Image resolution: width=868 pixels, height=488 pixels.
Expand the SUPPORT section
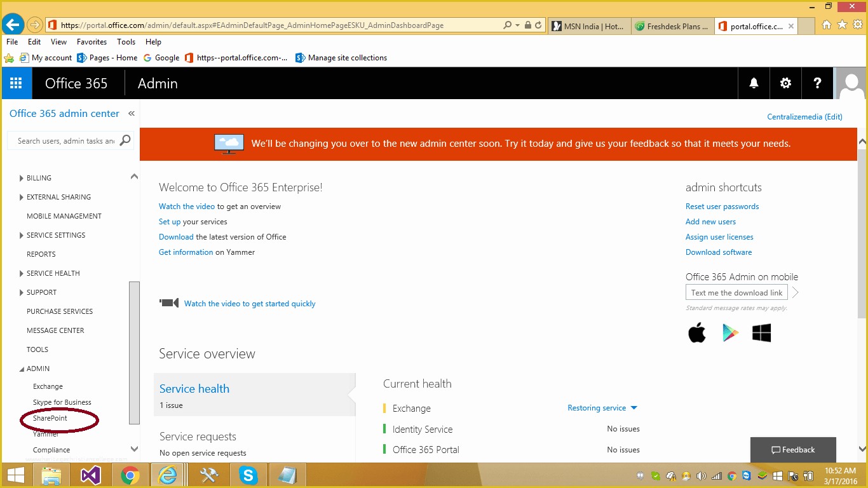click(x=22, y=292)
